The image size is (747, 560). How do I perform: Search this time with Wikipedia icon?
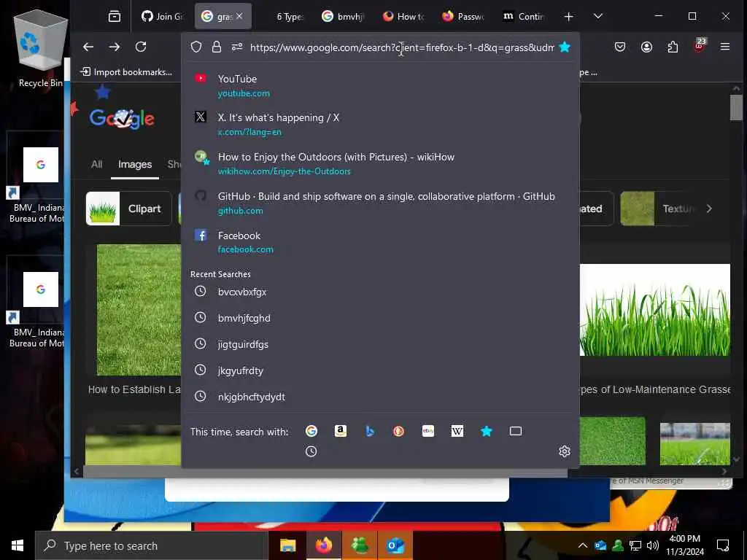(457, 431)
